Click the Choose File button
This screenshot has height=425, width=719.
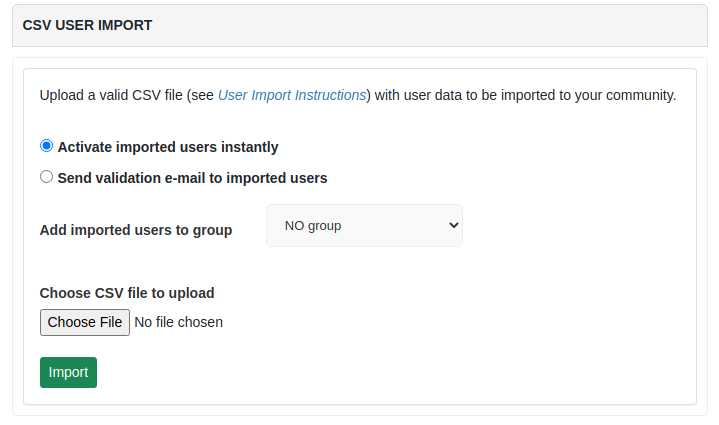point(85,322)
